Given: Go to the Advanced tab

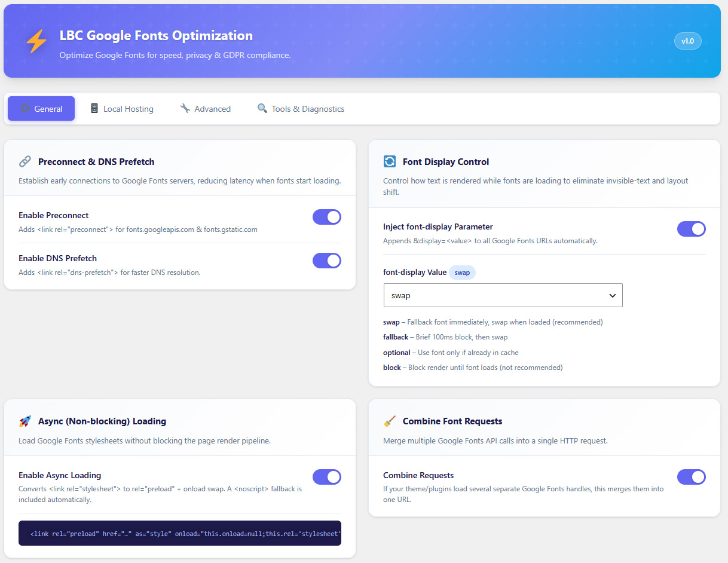Looking at the screenshot, I should [206, 109].
